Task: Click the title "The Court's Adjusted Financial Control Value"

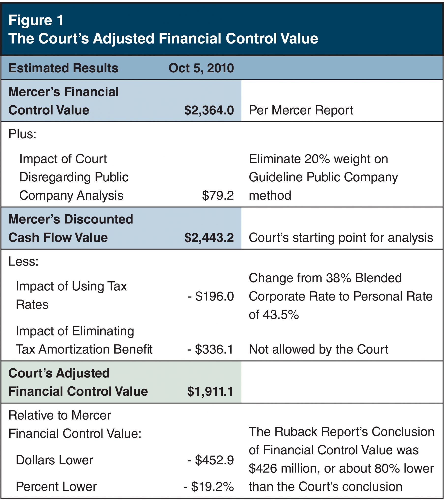Action: [x=163, y=39]
